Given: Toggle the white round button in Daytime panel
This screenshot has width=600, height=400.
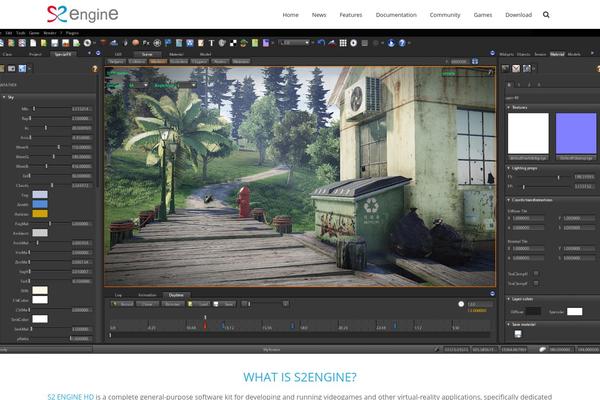Looking at the screenshot, I should tap(461, 304).
